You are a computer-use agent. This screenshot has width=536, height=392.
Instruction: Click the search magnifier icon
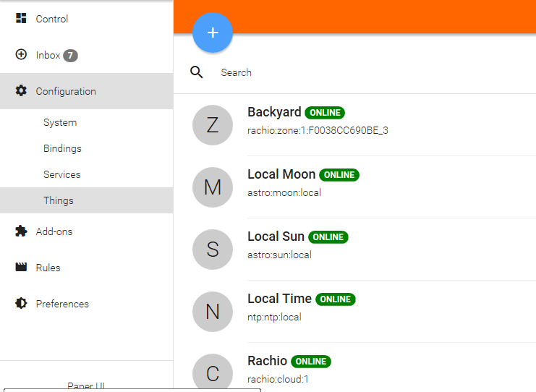pos(196,72)
